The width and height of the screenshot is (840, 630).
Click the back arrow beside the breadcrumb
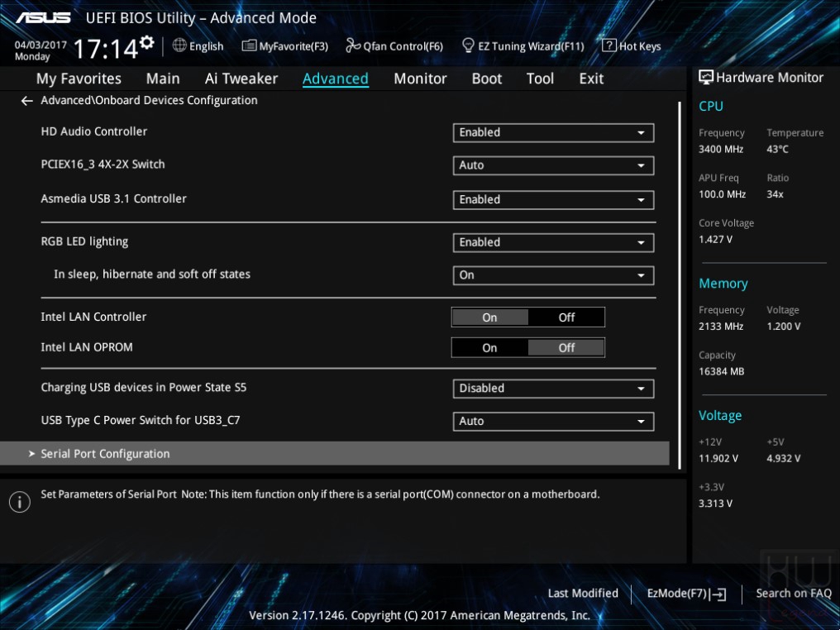pos(26,101)
